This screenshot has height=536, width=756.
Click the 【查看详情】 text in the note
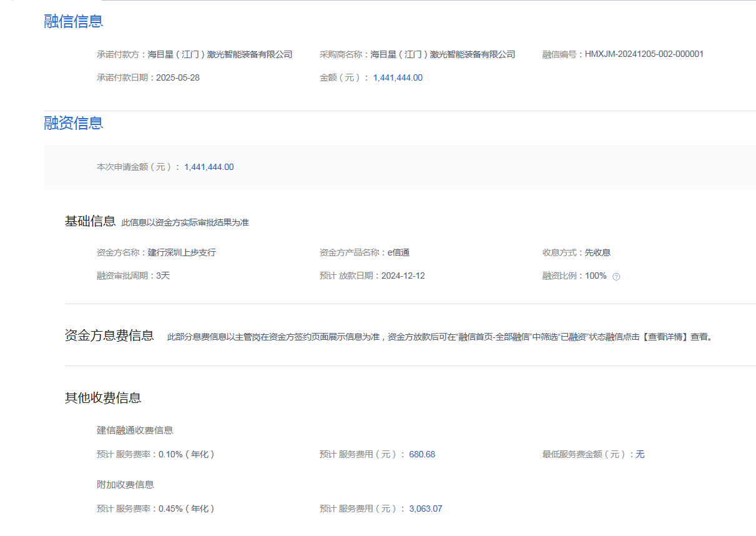[x=665, y=337]
